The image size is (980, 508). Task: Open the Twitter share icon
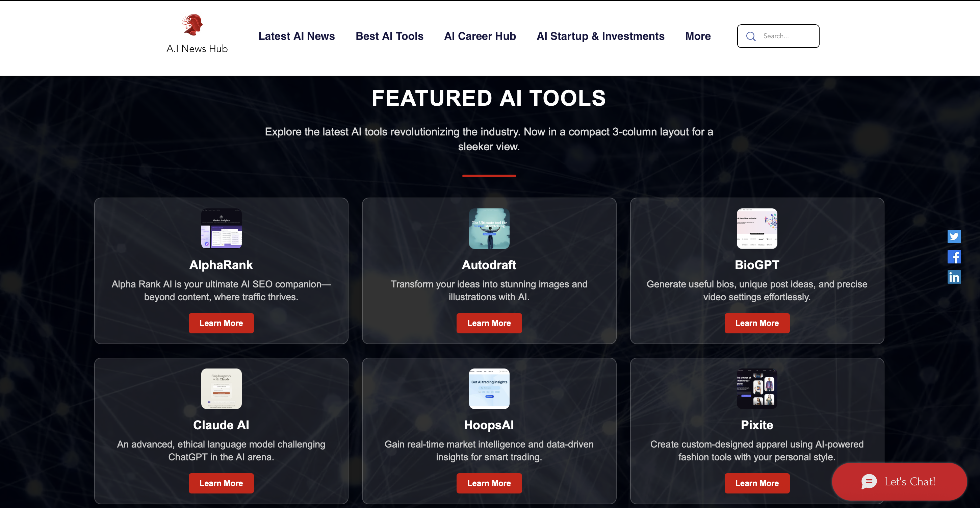(x=954, y=236)
